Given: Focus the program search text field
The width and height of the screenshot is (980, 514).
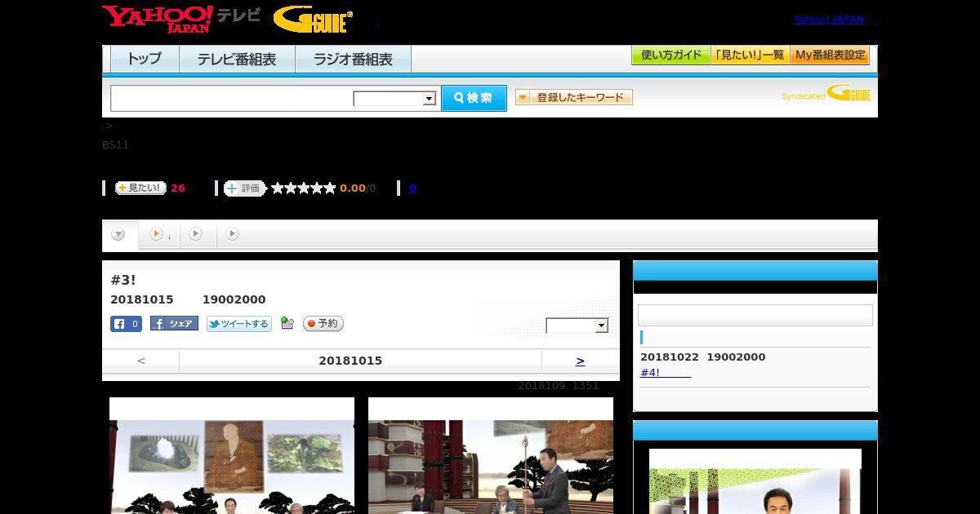Looking at the screenshot, I should point(232,98).
